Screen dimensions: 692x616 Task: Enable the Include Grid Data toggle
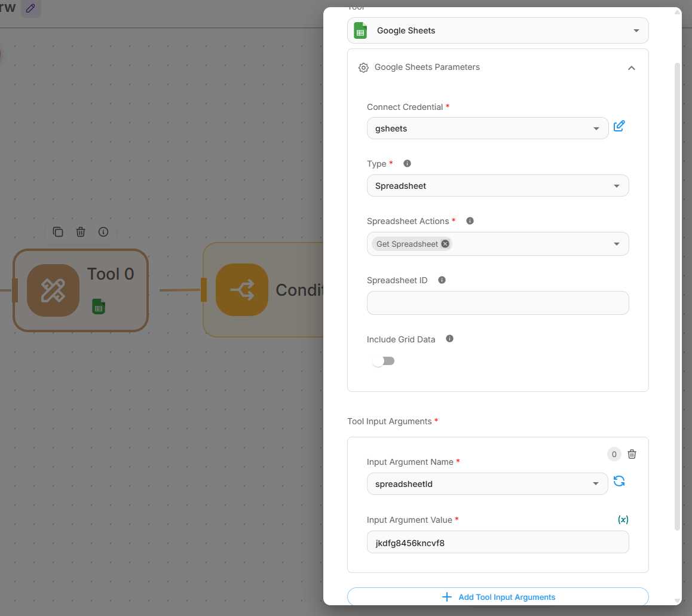point(383,361)
